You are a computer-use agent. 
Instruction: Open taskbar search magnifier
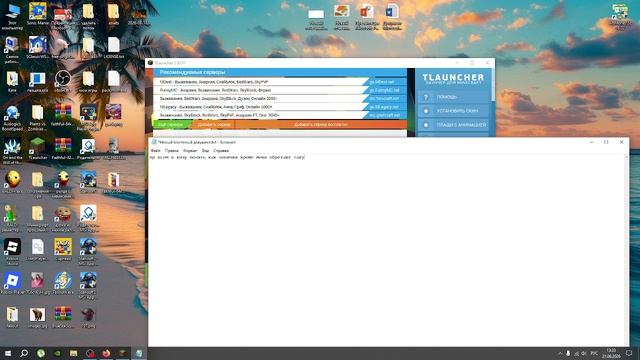[x=24, y=353]
